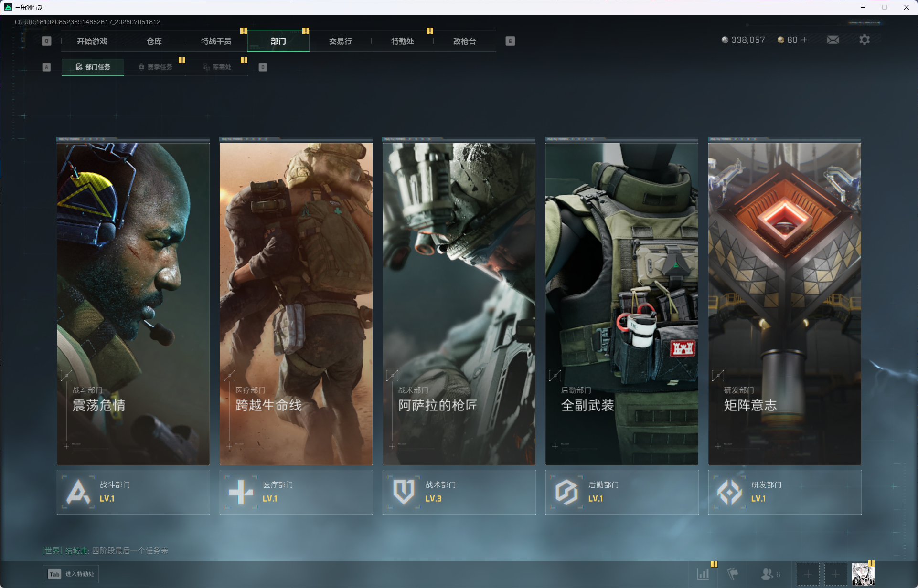Switch to the 仓库 tab
Viewport: 918px width, 588px height.
(154, 41)
